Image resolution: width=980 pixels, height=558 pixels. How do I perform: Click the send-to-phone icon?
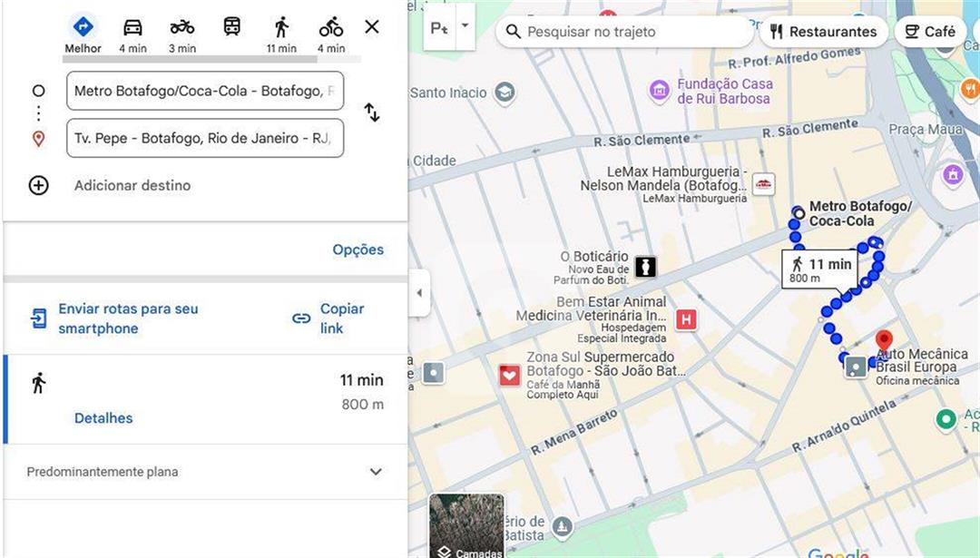coord(39,318)
